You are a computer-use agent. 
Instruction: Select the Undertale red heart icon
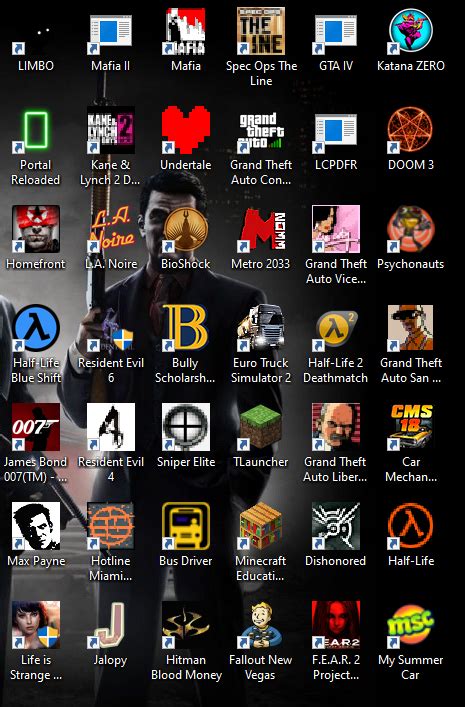(185, 130)
